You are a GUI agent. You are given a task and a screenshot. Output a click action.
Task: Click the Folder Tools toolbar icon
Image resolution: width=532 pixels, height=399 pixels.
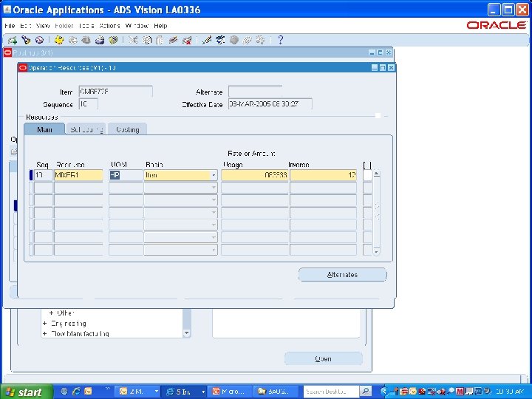click(261, 41)
